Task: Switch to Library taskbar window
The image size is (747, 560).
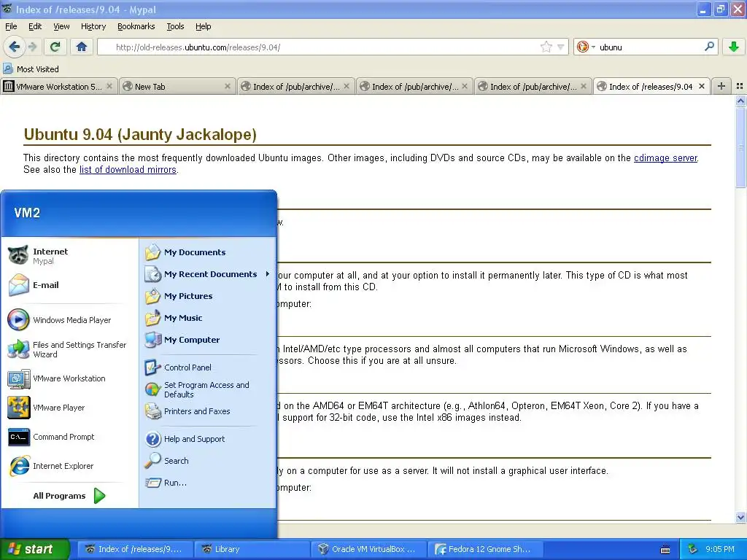Action: tap(252, 549)
